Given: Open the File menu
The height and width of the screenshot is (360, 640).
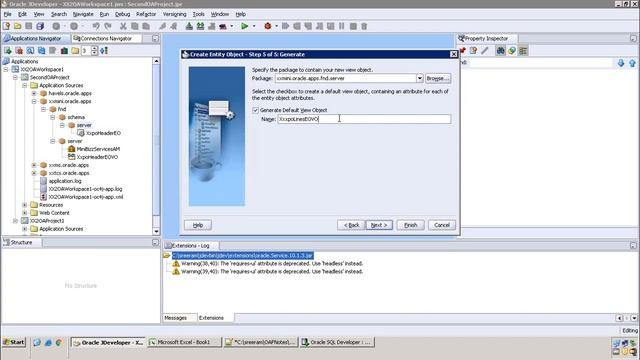Looking at the screenshot, I should [7, 14].
